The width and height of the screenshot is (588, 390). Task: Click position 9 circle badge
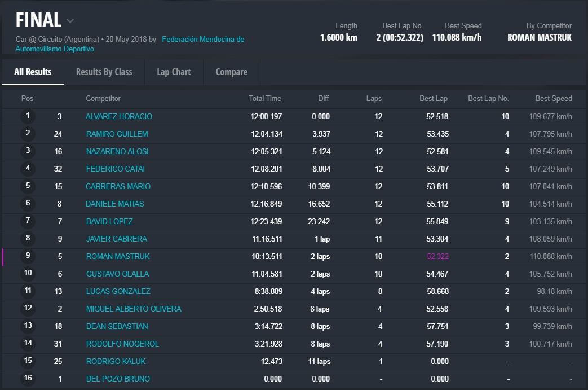click(x=28, y=256)
